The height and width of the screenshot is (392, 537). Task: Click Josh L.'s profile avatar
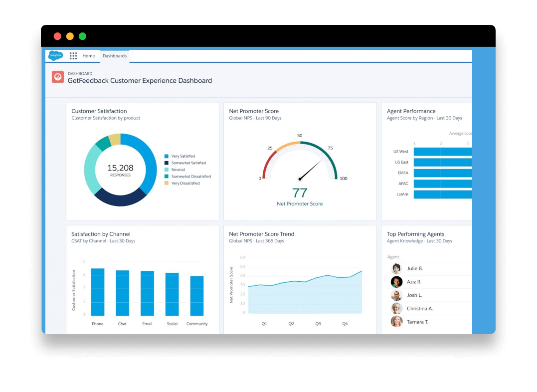[396, 295]
